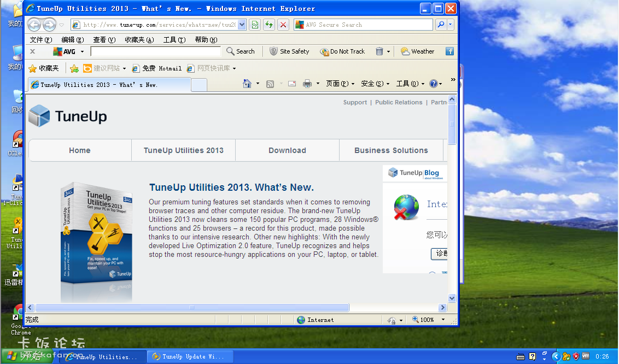Open the Support link
The width and height of the screenshot is (619, 364).
pyautogui.click(x=355, y=103)
